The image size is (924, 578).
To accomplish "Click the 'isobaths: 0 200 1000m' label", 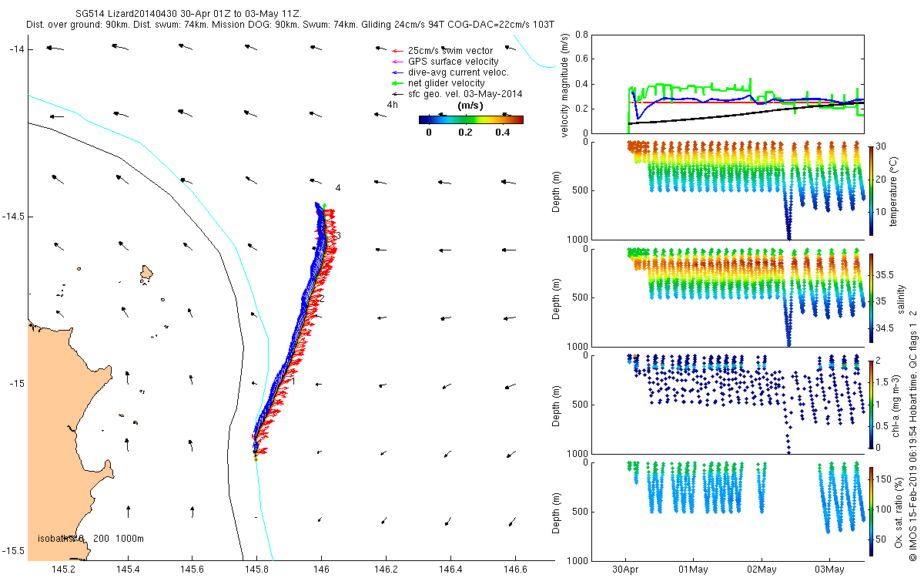I will pyautogui.click(x=91, y=539).
